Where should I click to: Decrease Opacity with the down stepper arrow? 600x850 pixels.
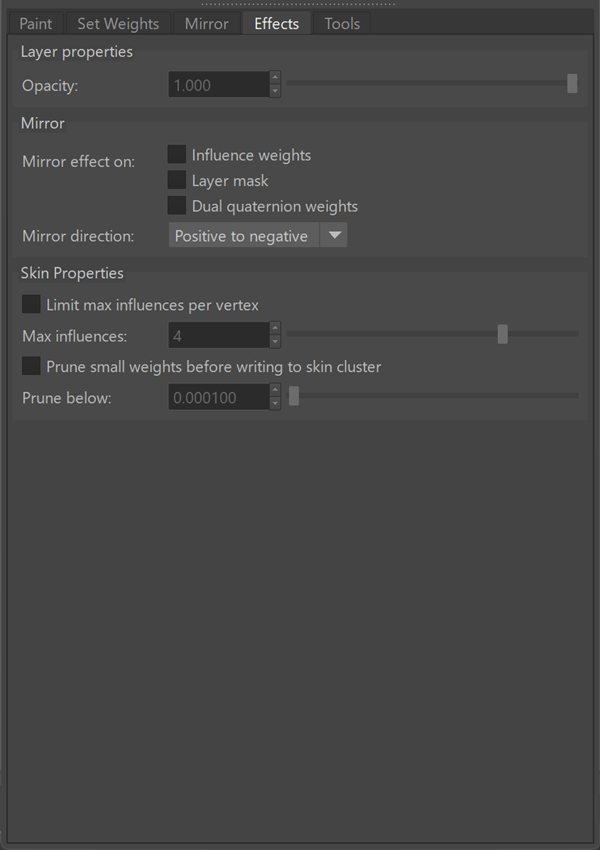click(275, 91)
